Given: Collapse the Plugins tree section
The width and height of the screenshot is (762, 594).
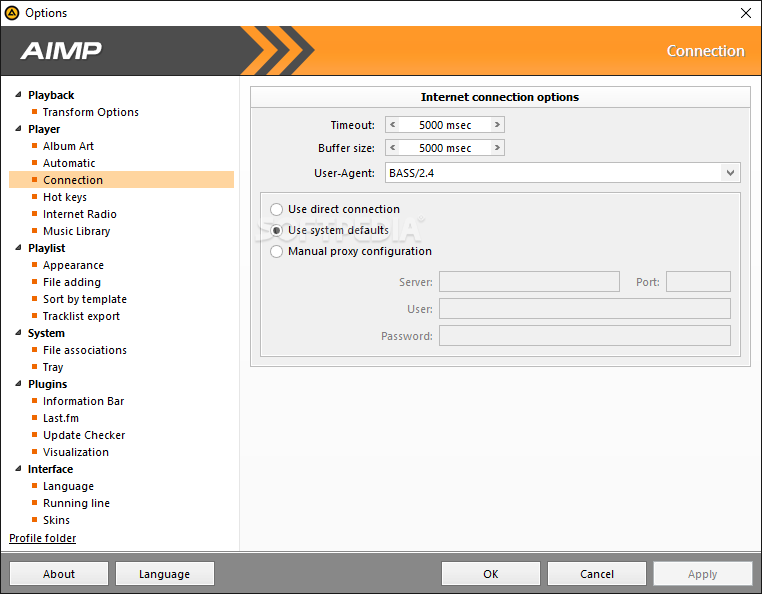Looking at the screenshot, I should [x=18, y=384].
